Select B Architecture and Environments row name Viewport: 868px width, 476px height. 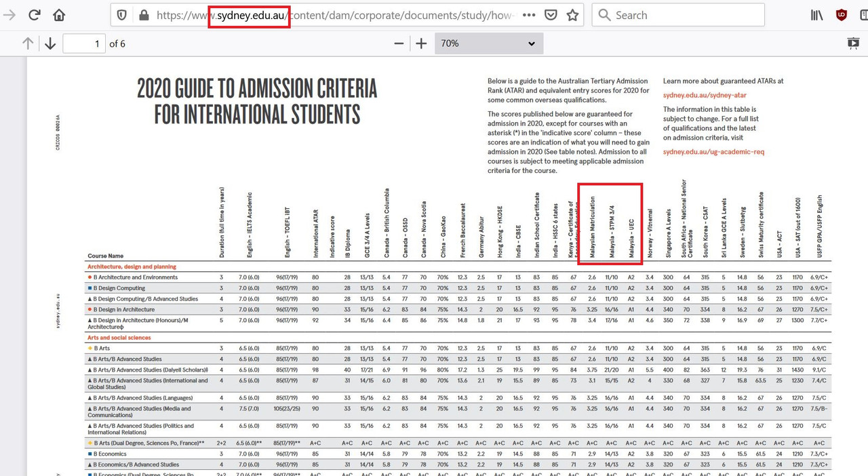(x=136, y=277)
